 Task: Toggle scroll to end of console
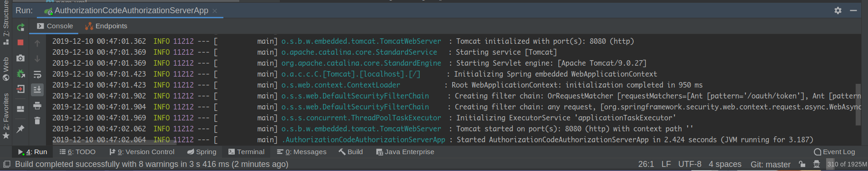click(x=37, y=89)
